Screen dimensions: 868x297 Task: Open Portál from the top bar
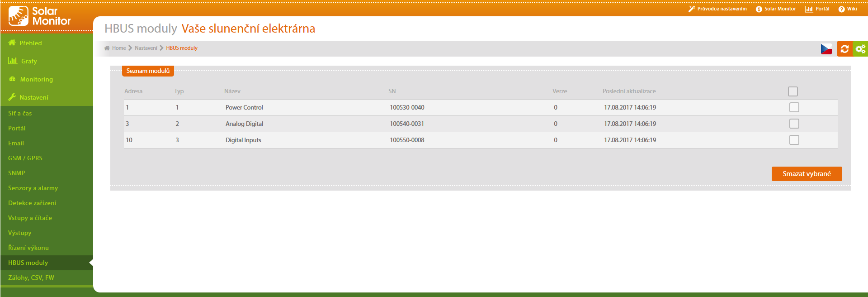[817, 9]
